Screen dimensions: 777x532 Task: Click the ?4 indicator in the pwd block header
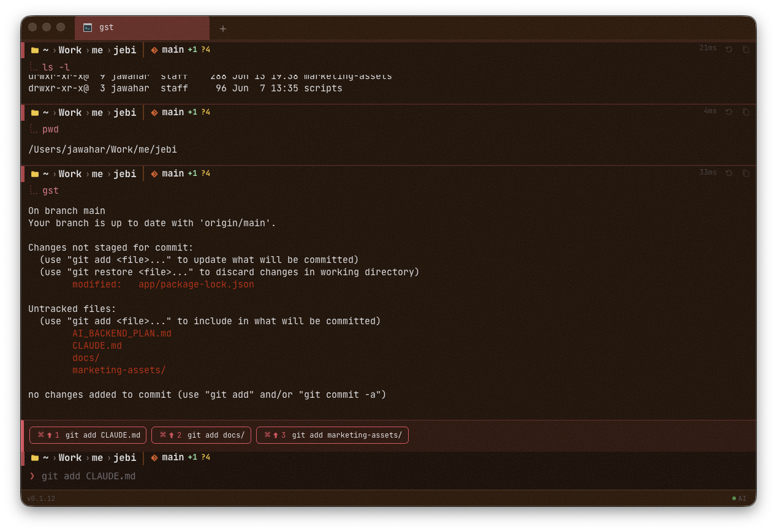tap(205, 112)
